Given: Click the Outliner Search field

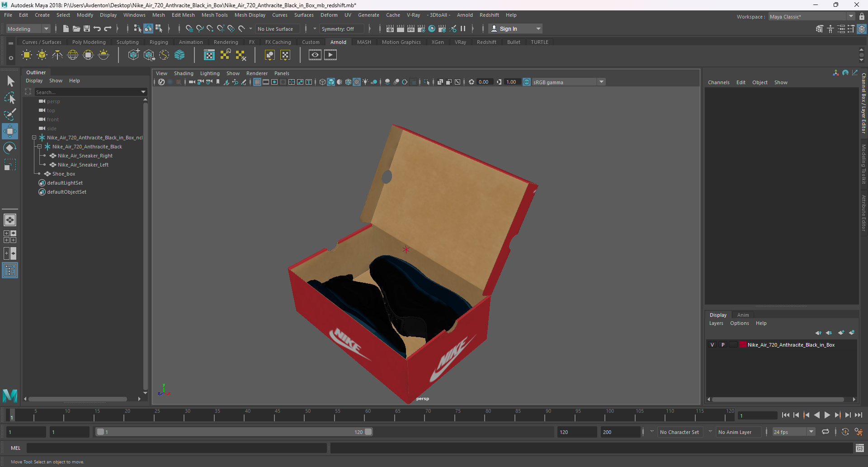Looking at the screenshot, I should point(88,92).
